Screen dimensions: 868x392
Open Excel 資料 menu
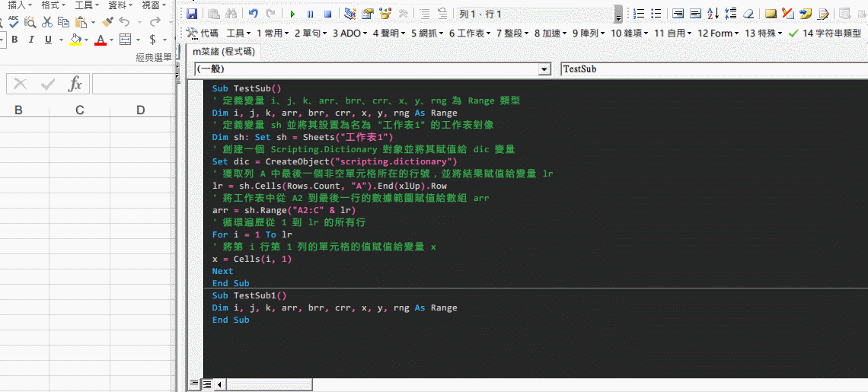120,5
